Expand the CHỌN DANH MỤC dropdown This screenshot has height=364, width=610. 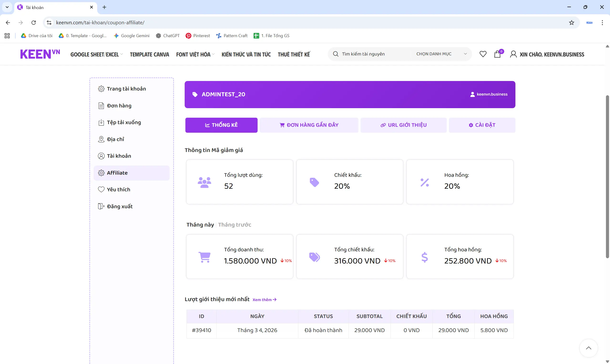[441, 54]
